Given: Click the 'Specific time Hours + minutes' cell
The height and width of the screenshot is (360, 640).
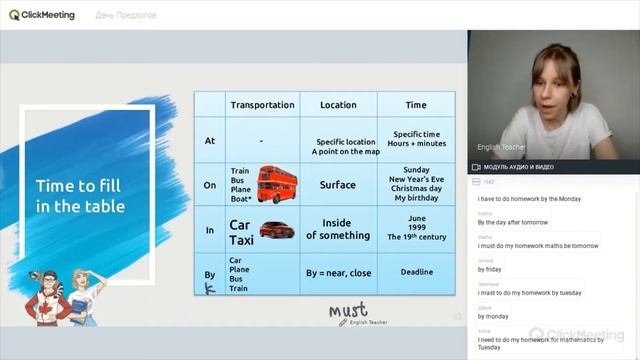Looking at the screenshot, I should pyautogui.click(x=417, y=139).
